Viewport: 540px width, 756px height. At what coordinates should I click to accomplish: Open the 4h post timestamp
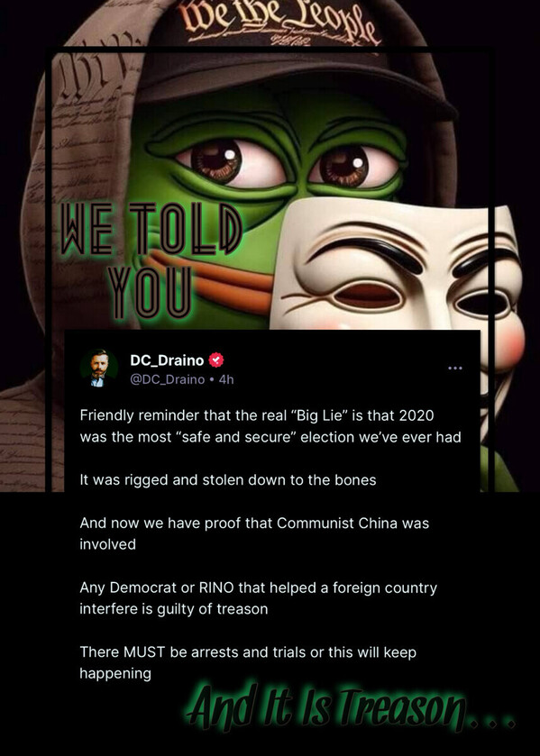(226, 379)
